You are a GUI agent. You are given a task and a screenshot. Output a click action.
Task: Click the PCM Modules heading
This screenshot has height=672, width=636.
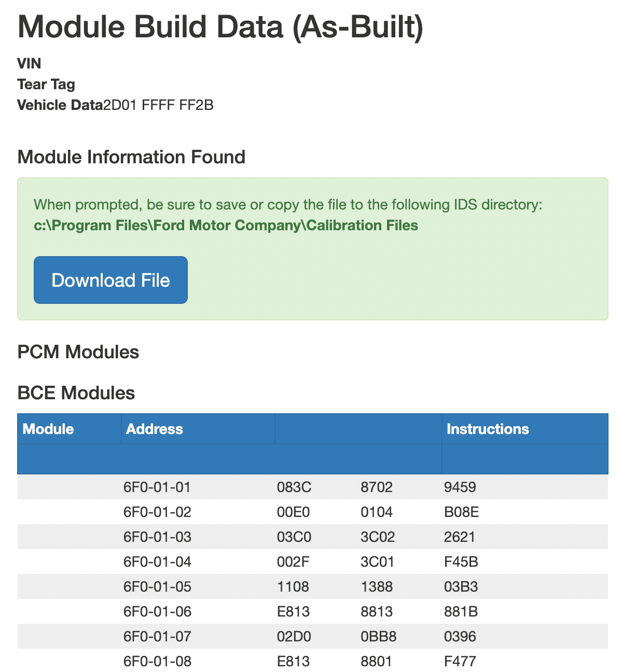tap(78, 352)
